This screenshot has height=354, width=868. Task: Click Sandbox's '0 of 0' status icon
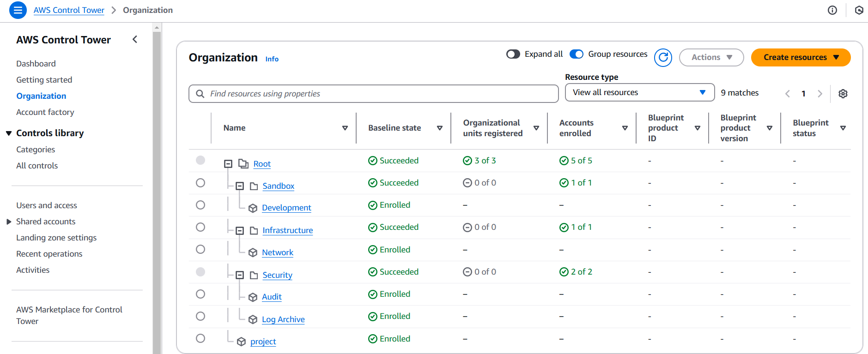[x=467, y=183]
